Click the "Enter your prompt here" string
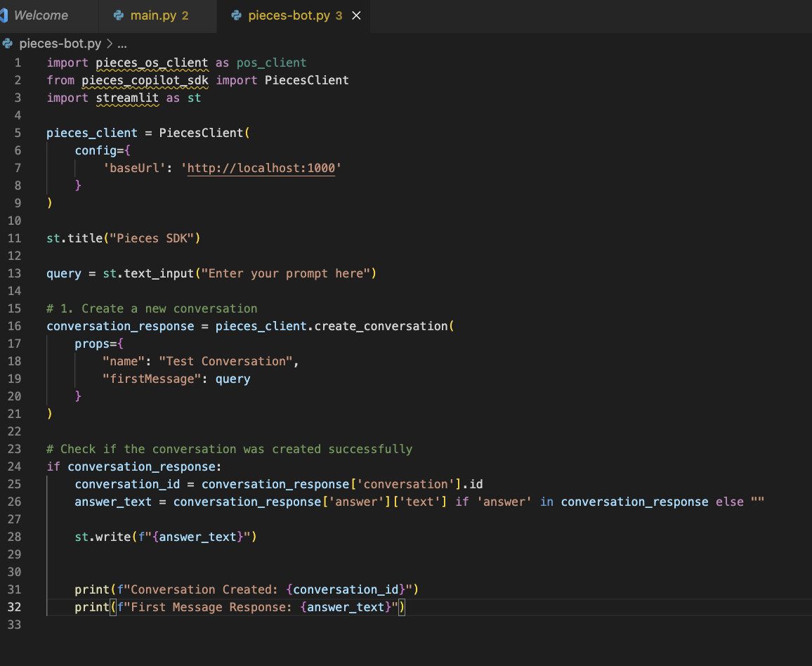The width and height of the screenshot is (812, 666). tap(286, 273)
